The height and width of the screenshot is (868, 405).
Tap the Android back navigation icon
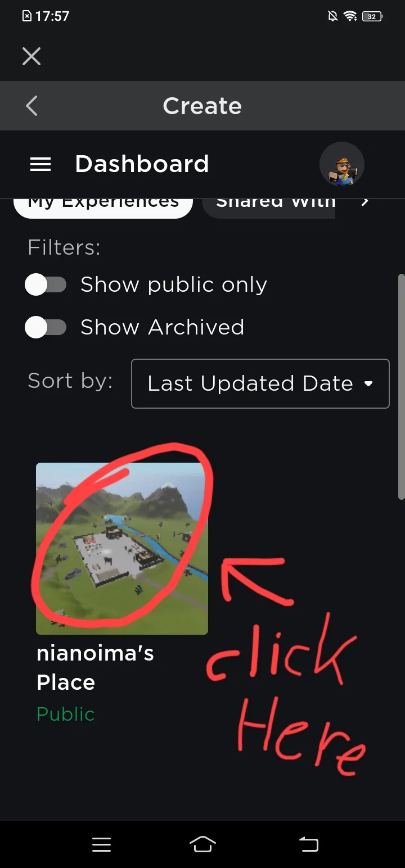click(308, 844)
